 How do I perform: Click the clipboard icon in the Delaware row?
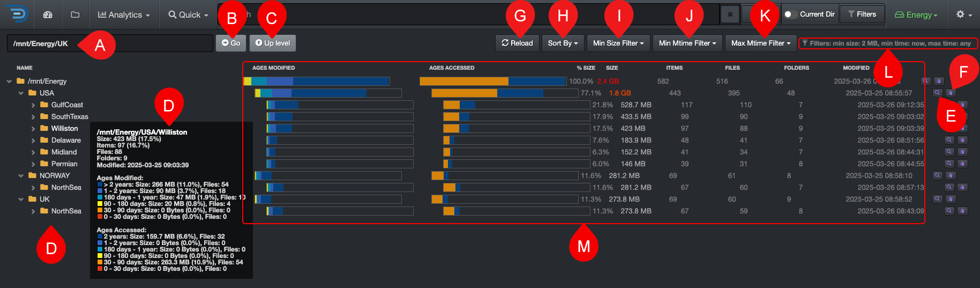point(962,140)
